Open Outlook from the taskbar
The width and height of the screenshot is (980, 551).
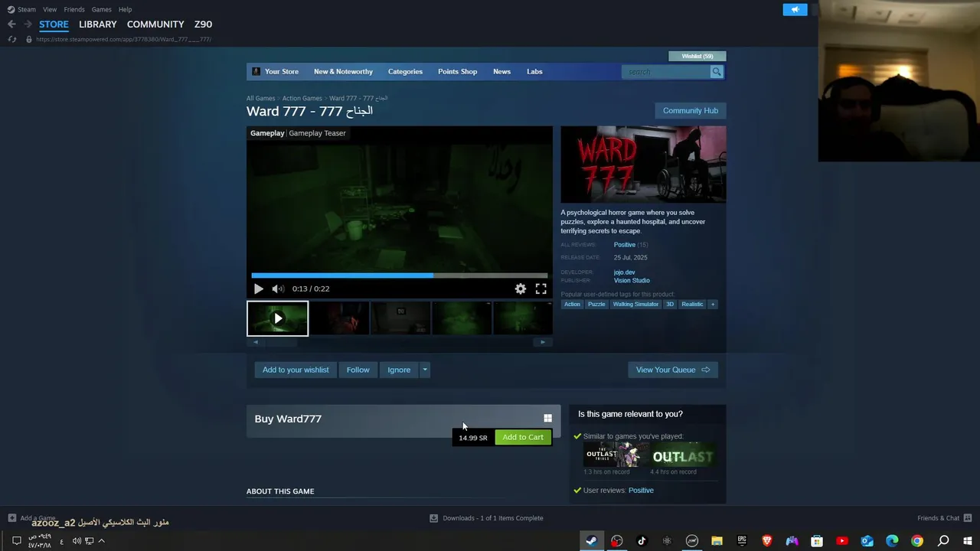coord(867,541)
